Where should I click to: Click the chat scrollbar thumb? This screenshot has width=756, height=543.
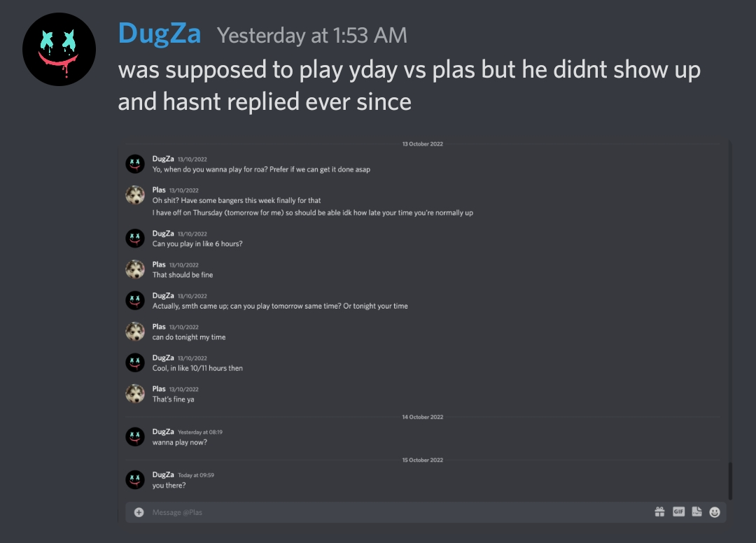click(730, 481)
